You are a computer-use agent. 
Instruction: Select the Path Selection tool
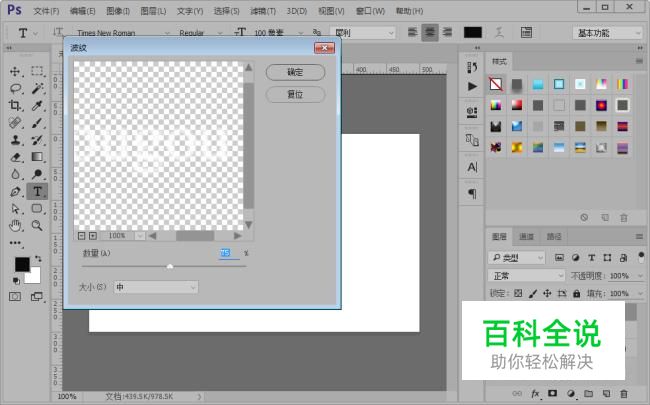(x=15, y=209)
